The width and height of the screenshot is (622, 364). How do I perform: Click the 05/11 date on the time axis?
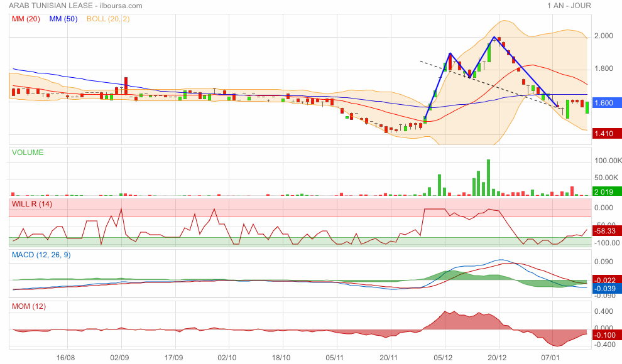[x=335, y=358]
